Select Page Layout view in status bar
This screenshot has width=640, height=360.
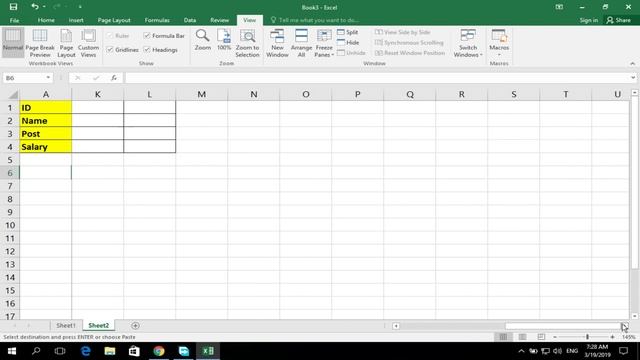coord(522,337)
